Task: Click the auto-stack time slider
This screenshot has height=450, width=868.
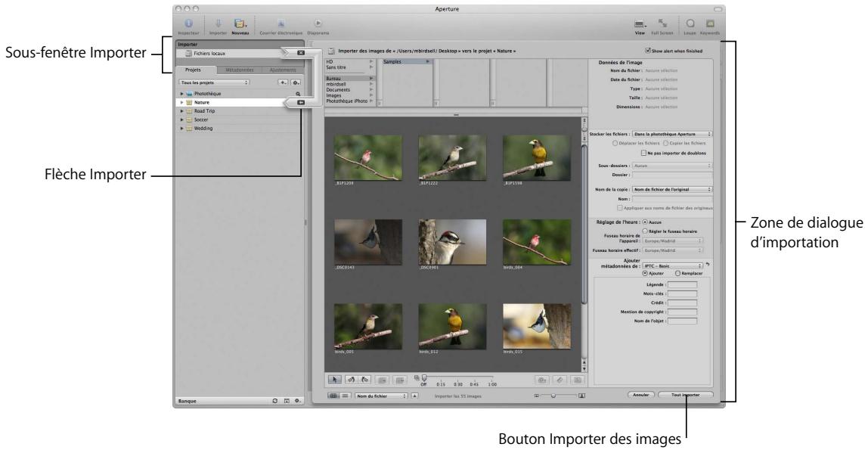Action: (x=425, y=377)
